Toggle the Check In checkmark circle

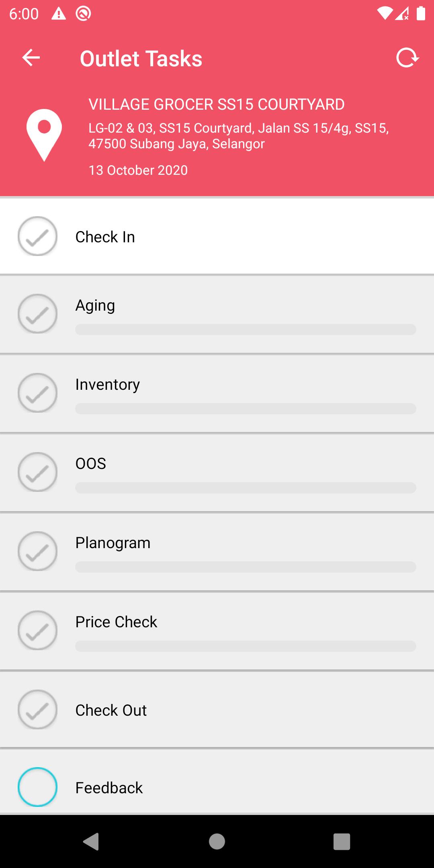[x=37, y=236]
